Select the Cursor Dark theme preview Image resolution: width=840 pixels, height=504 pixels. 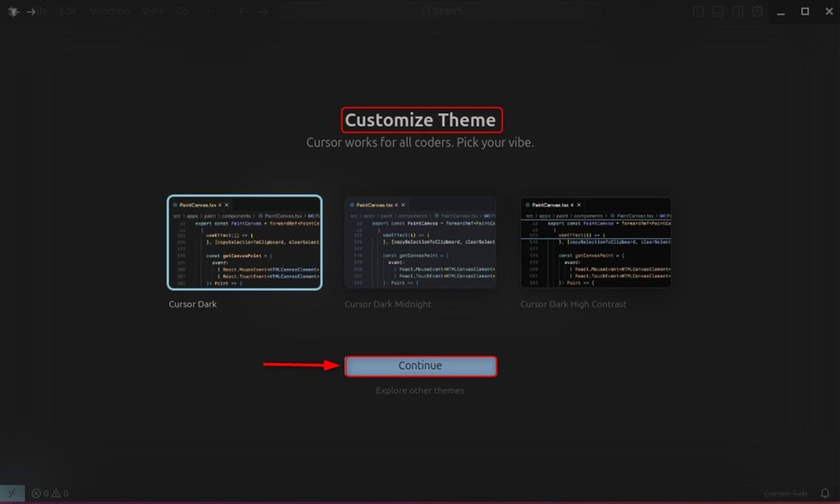pos(244,243)
